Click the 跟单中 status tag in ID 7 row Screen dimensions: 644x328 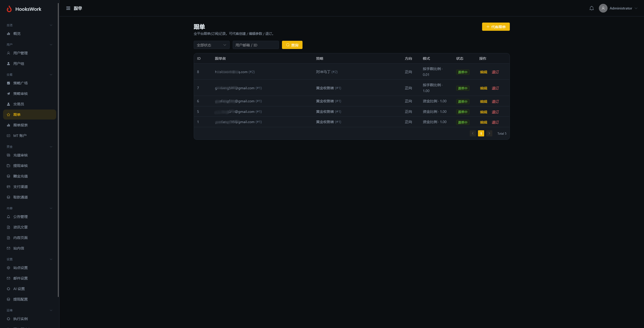463,88
